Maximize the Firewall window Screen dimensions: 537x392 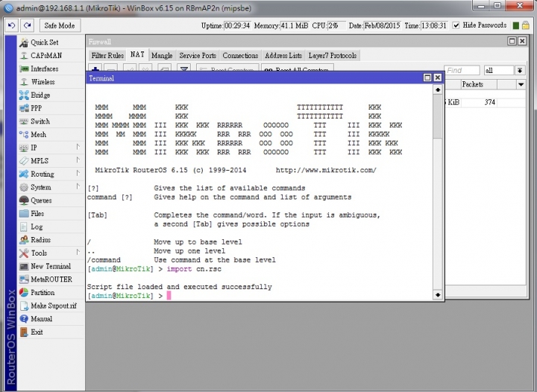tap(512, 41)
